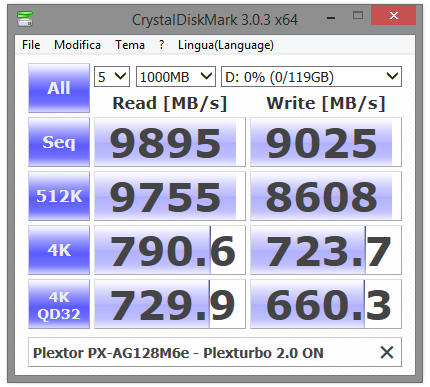Run all benchmarks with the All button

pos(59,88)
